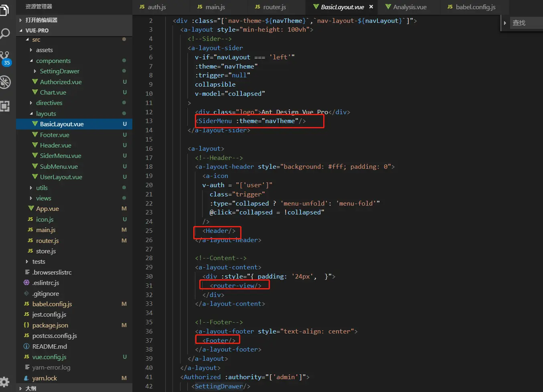Click the <Header/> tag on line 25

[x=219, y=231]
